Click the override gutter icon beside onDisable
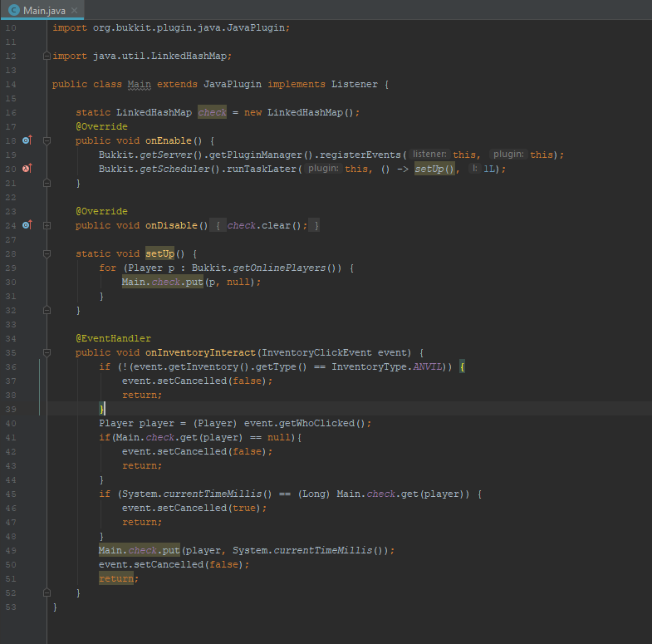Image resolution: width=652 pixels, height=644 pixels. [x=27, y=225]
